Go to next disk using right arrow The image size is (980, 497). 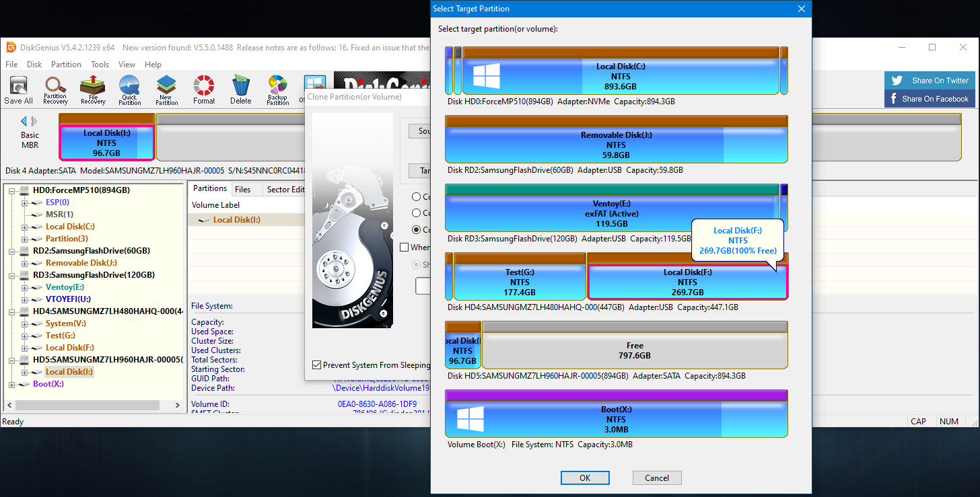(x=34, y=122)
